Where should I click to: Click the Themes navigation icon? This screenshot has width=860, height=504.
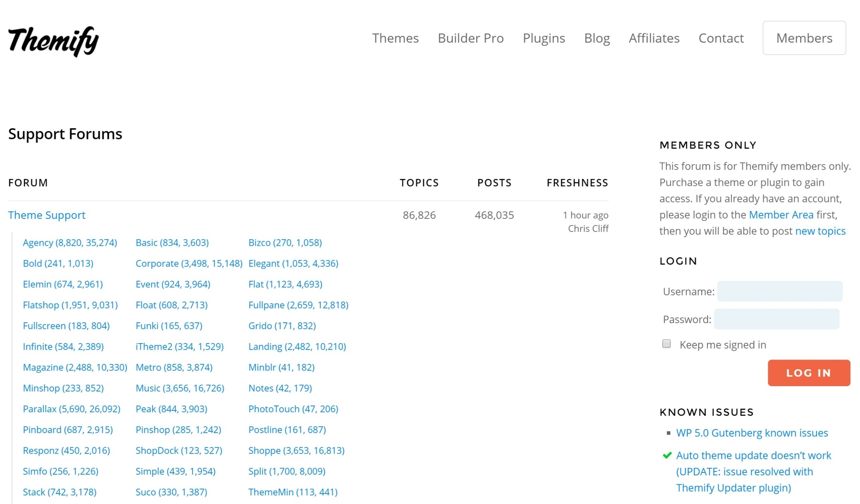click(395, 38)
